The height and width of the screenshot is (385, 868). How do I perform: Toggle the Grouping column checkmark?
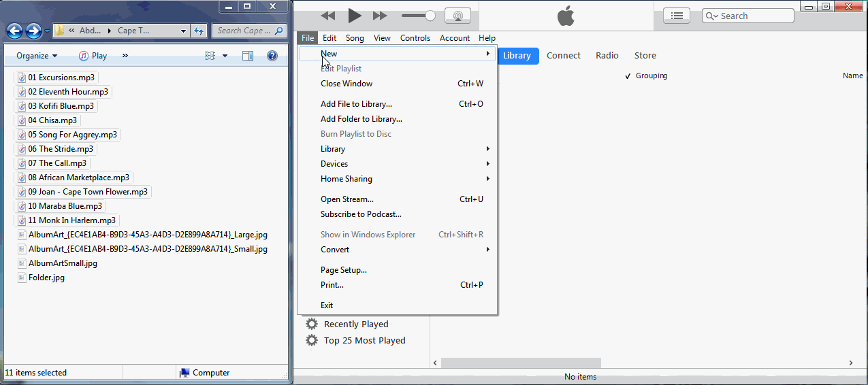coord(628,76)
